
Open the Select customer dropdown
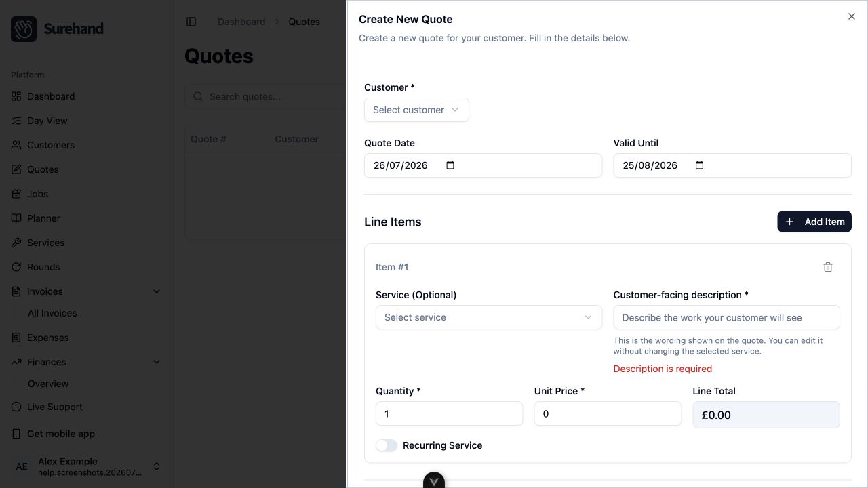click(416, 110)
